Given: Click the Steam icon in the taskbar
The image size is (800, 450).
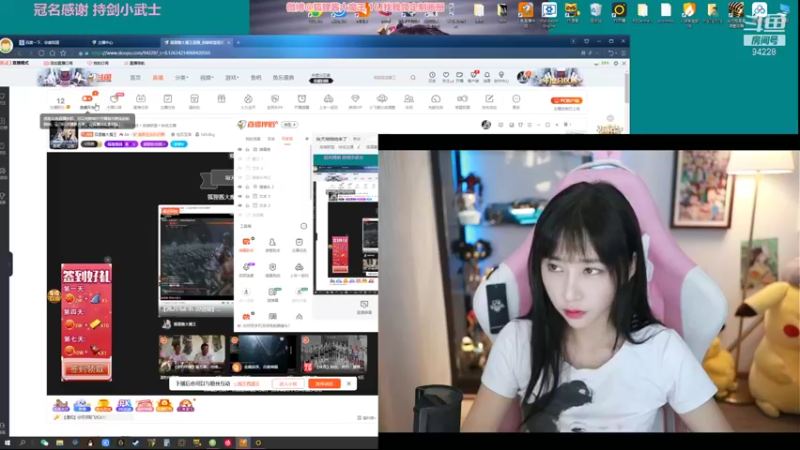Looking at the screenshot, I should 136,443.
